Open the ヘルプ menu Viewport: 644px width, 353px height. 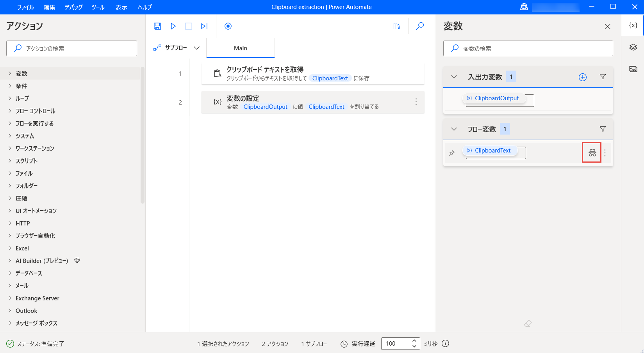145,7
